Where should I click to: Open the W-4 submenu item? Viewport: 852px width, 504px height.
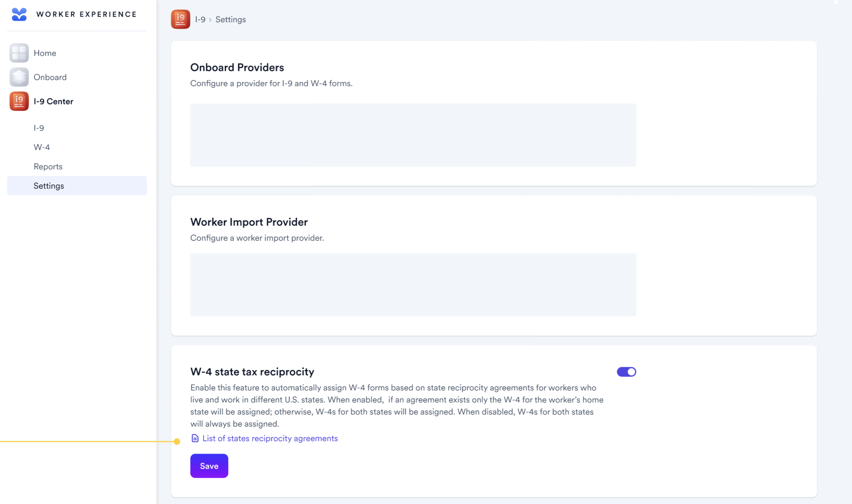pyautogui.click(x=42, y=147)
